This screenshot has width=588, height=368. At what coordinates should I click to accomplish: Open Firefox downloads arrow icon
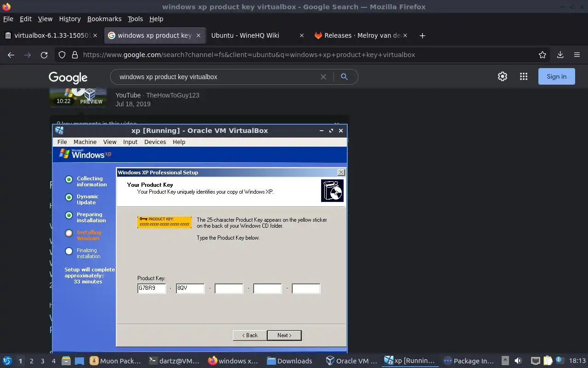click(x=560, y=55)
